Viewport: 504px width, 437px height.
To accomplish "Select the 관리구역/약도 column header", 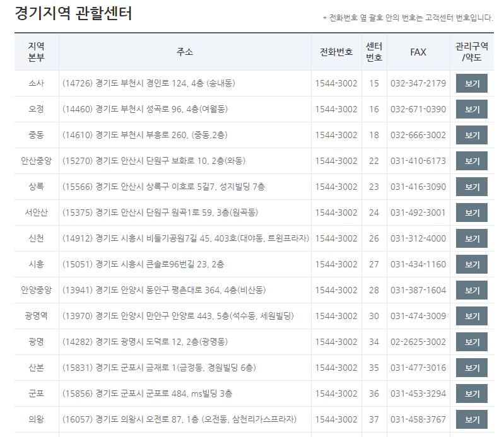I will coord(472,52).
